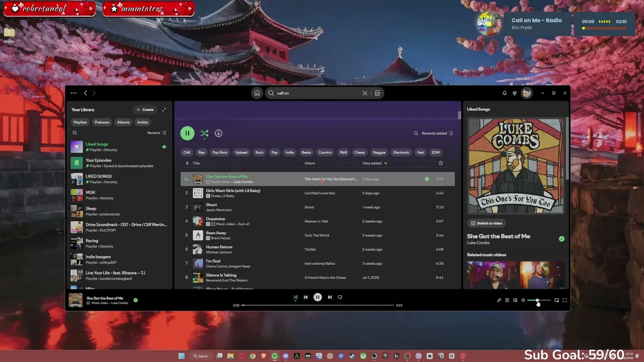
Task: Open the Windows Start menu
Action: point(182,356)
